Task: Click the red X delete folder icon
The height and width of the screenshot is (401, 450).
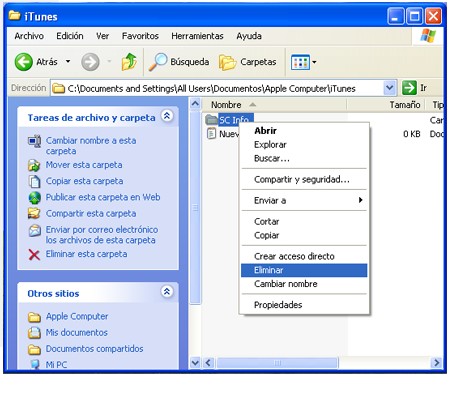Action: pos(34,255)
